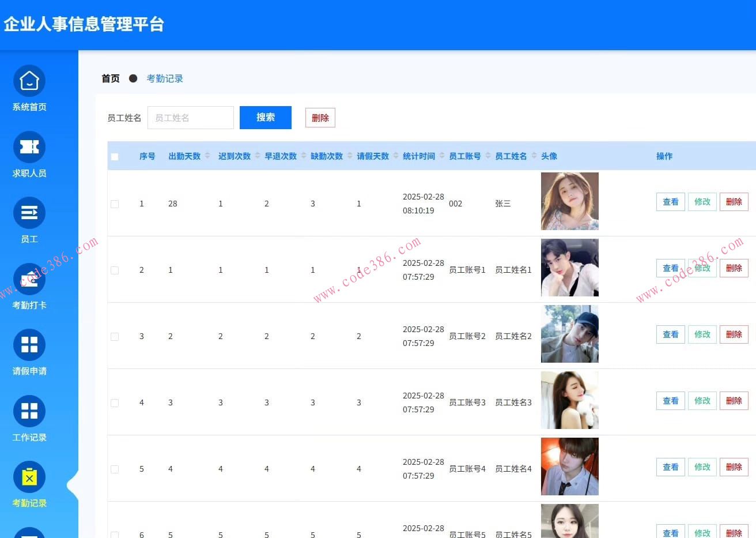
Task: Click the blue 搜索 button
Action: [x=266, y=118]
